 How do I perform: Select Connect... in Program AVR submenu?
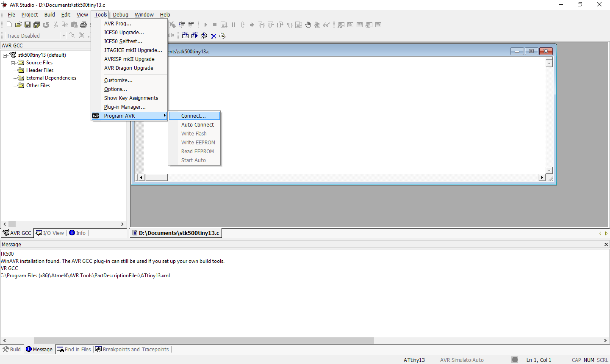(x=194, y=116)
